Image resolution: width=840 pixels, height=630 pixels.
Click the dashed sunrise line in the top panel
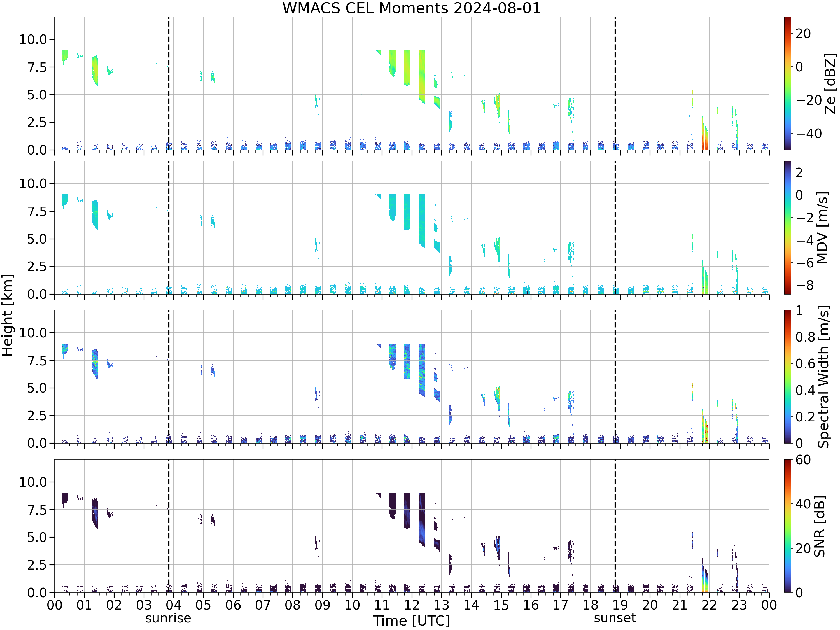169,83
